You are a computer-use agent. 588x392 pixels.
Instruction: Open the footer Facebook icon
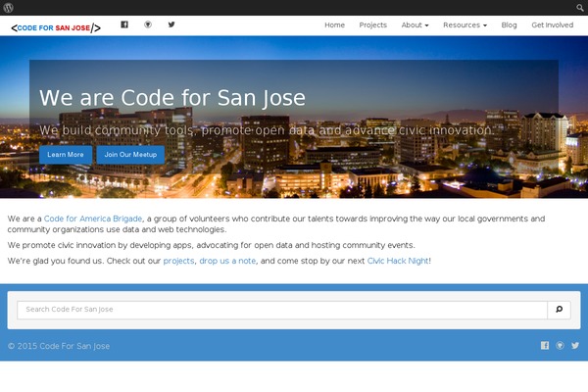(x=545, y=346)
